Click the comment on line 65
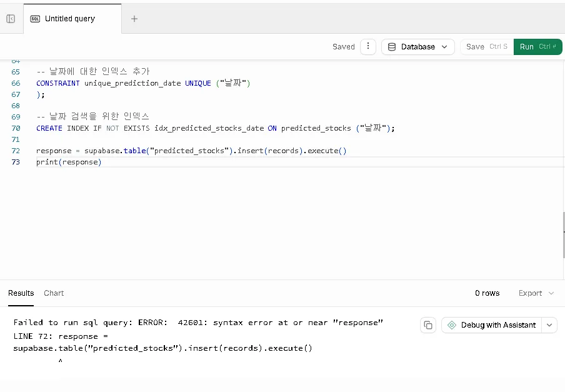 (92, 72)
